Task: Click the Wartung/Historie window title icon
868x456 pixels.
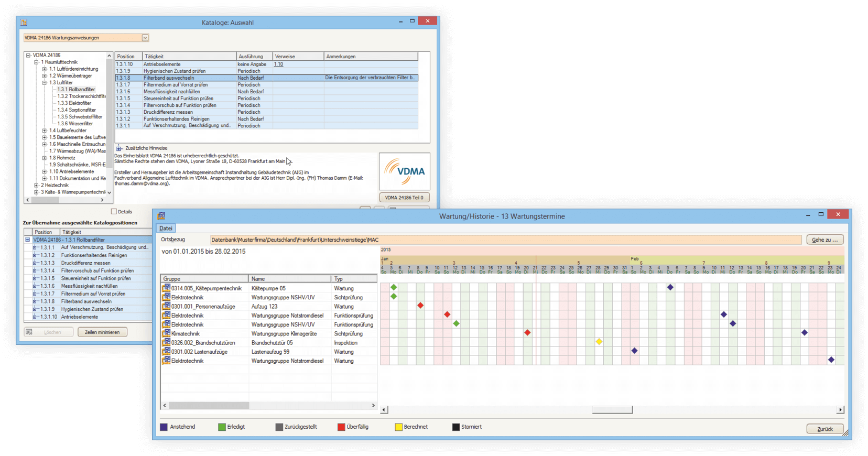Action: click(x=161, y=216)
